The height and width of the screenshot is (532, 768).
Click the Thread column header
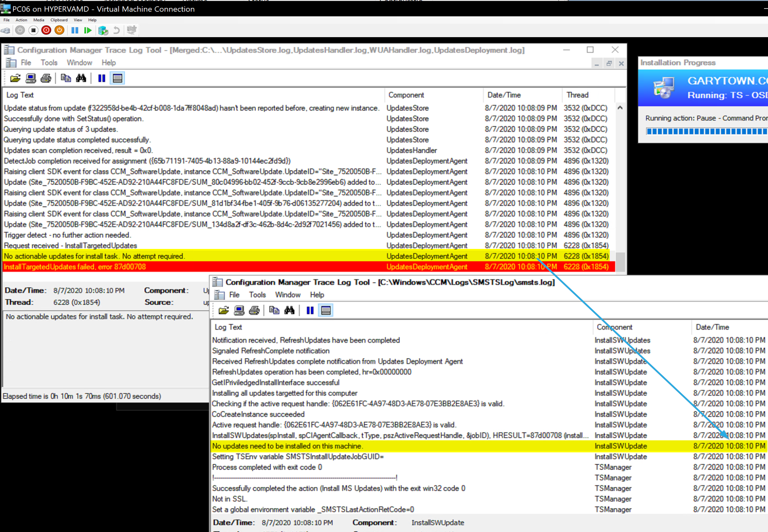tap(577, 95)
